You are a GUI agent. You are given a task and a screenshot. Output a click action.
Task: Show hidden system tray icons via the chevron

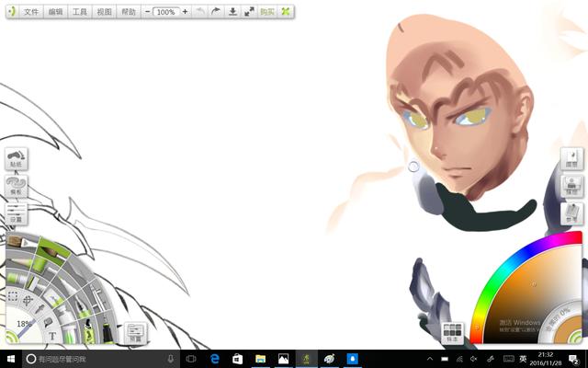pos(430,358)
